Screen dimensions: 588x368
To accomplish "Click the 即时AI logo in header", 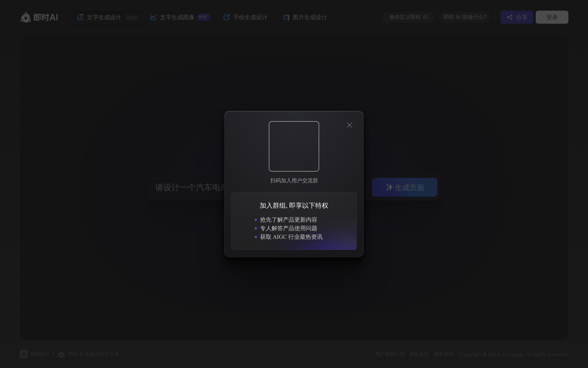I will 39,17.
